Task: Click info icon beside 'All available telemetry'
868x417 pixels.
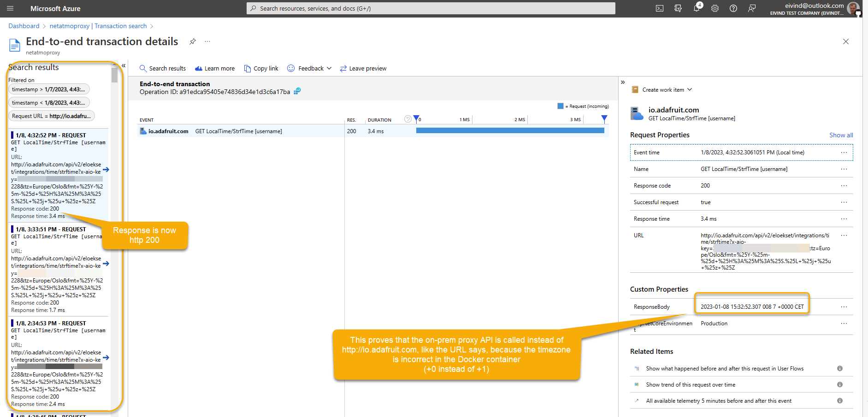Action: [x=839, y=400]
